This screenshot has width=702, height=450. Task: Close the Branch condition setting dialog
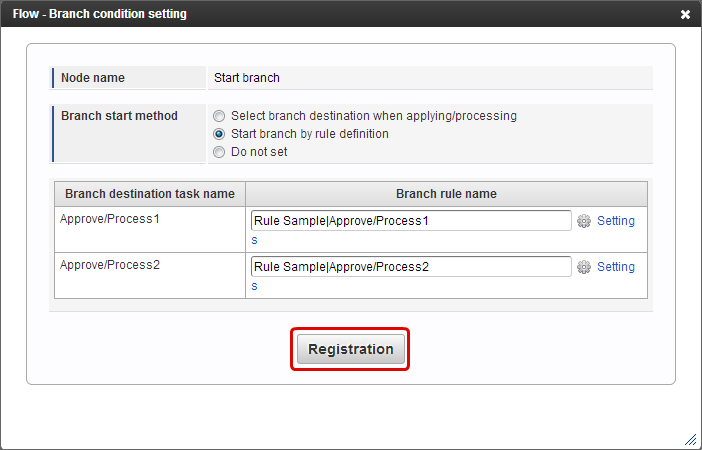click(x=685, y=14)
